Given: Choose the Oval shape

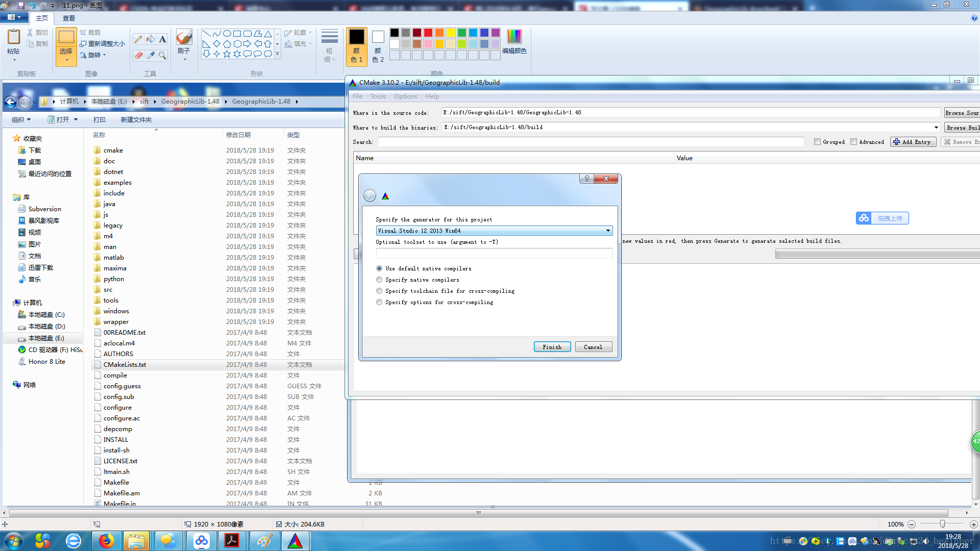Looking at the screenshot, I should click(x=227, y=34).
